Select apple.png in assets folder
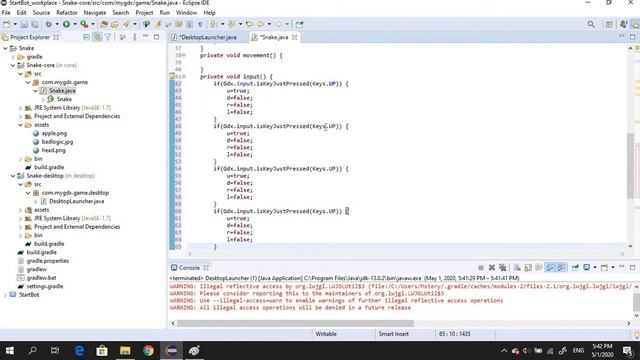The height and width of the screenshot is (360, 640). pos(54,133)
